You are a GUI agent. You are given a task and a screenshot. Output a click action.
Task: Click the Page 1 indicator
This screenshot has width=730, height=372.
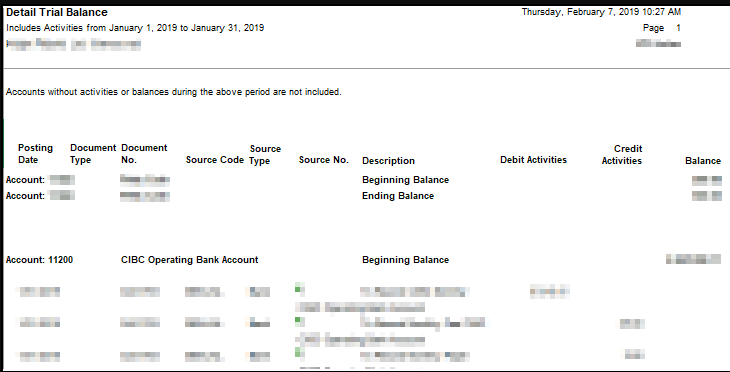[662, 28]
